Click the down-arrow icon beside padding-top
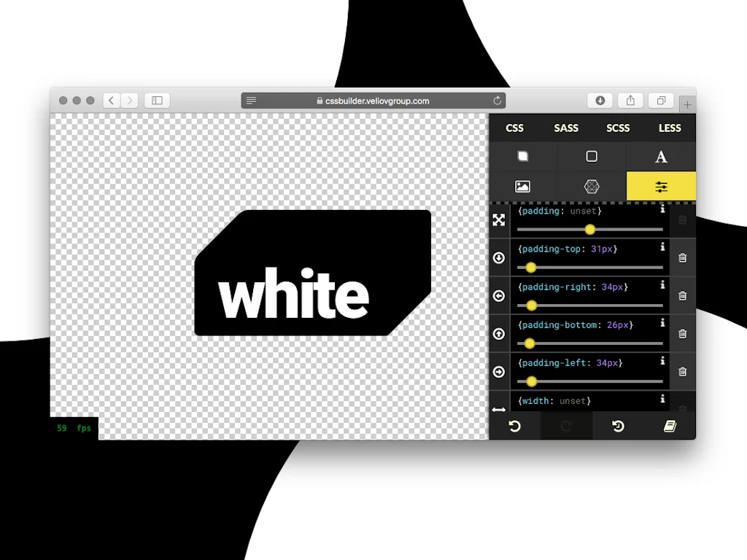 tap(499, 257)
